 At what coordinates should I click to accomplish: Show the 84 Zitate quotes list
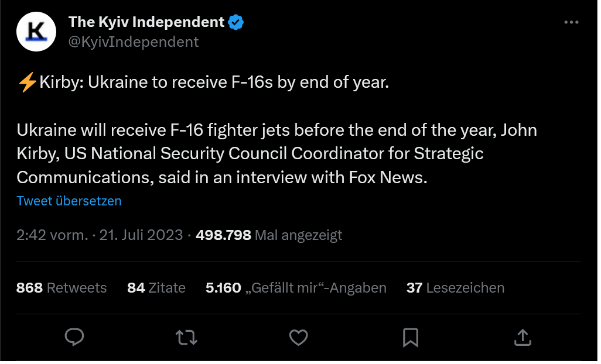tap(156, 287)
